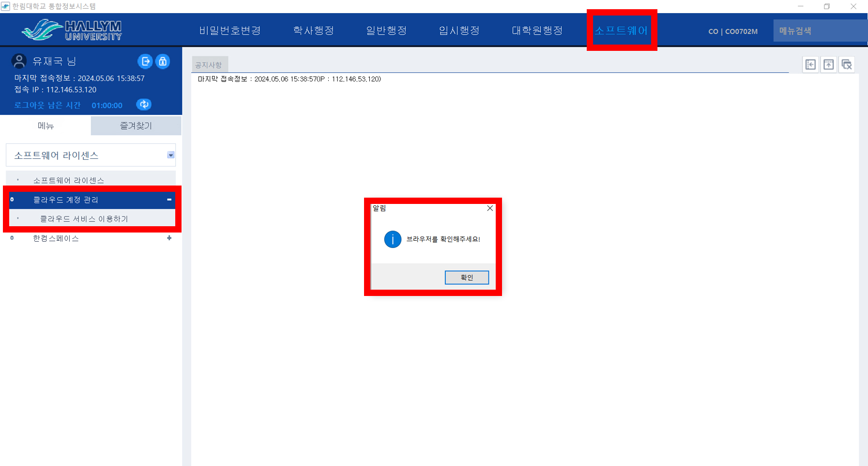Viewport: 868px width, 466px height.
Task: Open the 소프트웨어 라이센스 dropdown arrow
Action: click(170, 155)
